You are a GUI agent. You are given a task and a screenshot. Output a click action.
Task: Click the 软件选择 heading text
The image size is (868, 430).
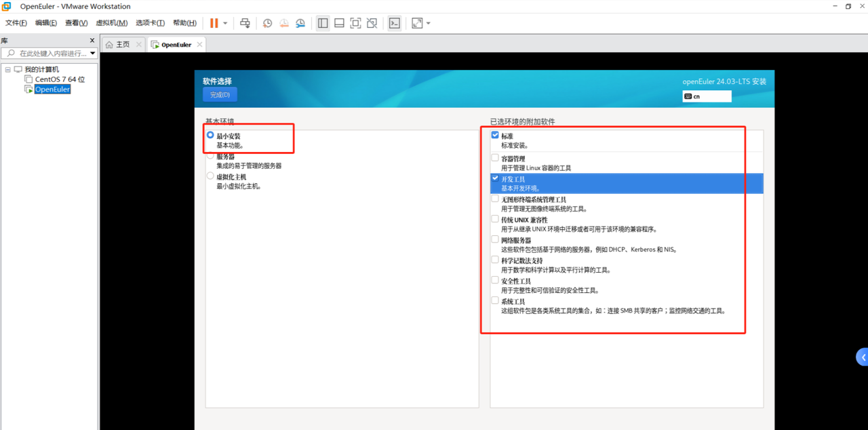[217, 81]
